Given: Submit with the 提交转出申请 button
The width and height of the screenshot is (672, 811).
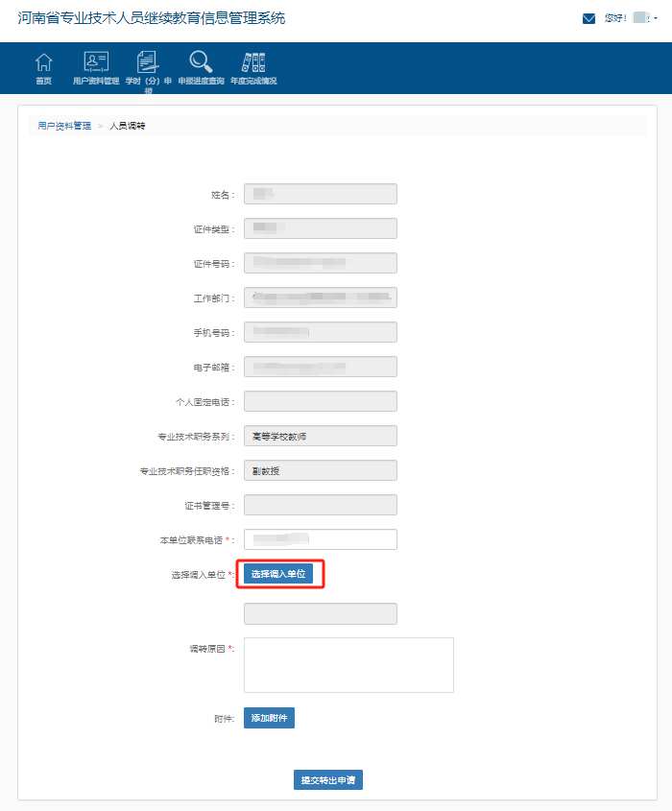Looking at the screenshot, I should pos(328,780).
